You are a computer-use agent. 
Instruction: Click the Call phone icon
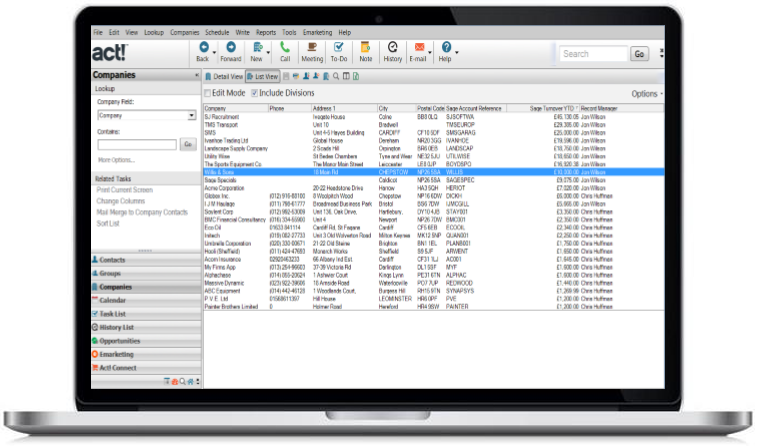point(285,47)
